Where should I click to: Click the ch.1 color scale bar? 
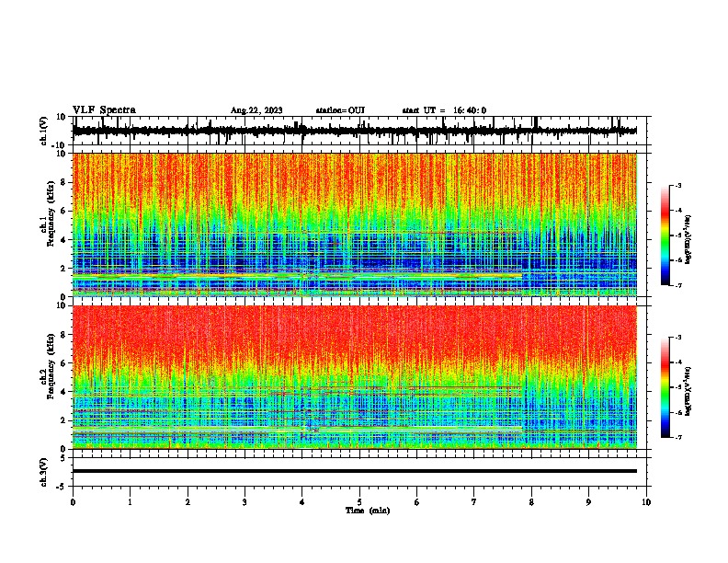pos(665,236)
